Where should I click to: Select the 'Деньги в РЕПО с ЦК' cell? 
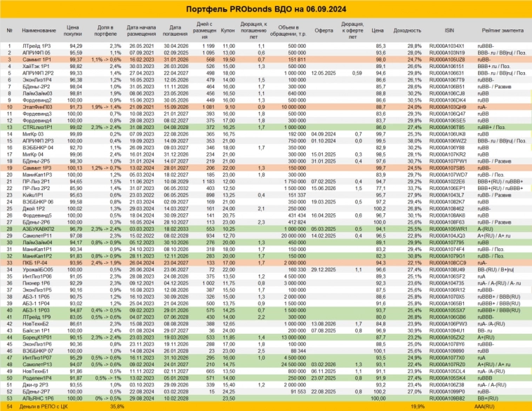pos(44,406)
